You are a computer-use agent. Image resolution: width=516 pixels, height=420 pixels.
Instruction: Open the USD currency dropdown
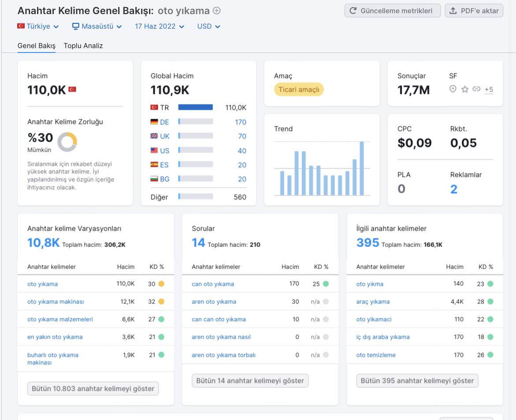(208, 26)
